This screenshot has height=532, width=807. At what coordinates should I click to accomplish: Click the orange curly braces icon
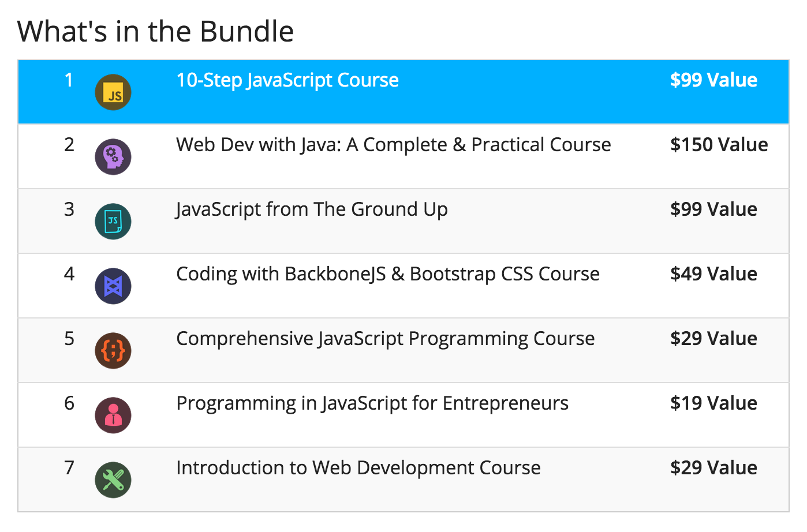(x=113, y=351)
